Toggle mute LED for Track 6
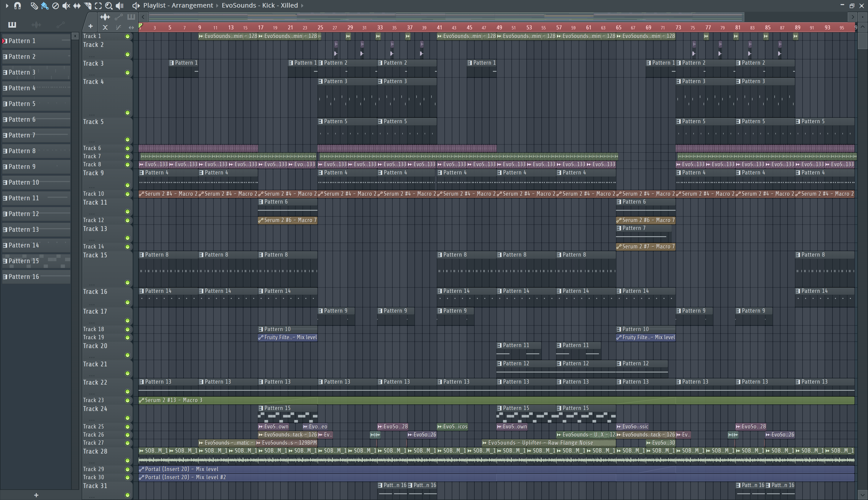This screenshot has width=868, height=500. tap(128, 148)
